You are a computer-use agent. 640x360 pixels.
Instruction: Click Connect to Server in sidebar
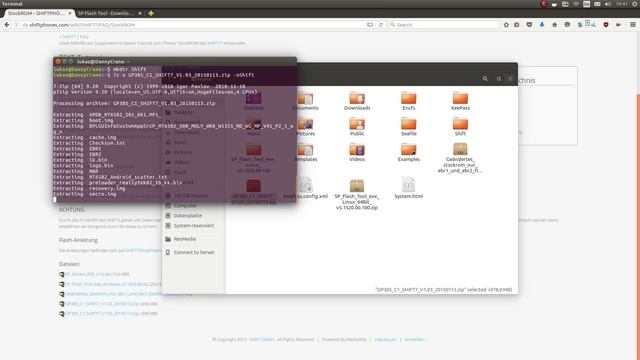click(x=194, y=252)
